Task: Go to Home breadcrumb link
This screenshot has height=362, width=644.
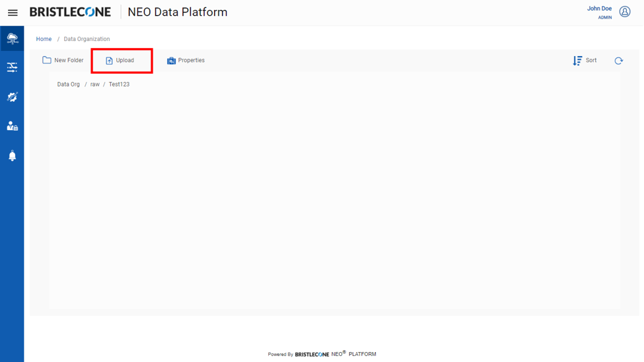Action: 44,39
